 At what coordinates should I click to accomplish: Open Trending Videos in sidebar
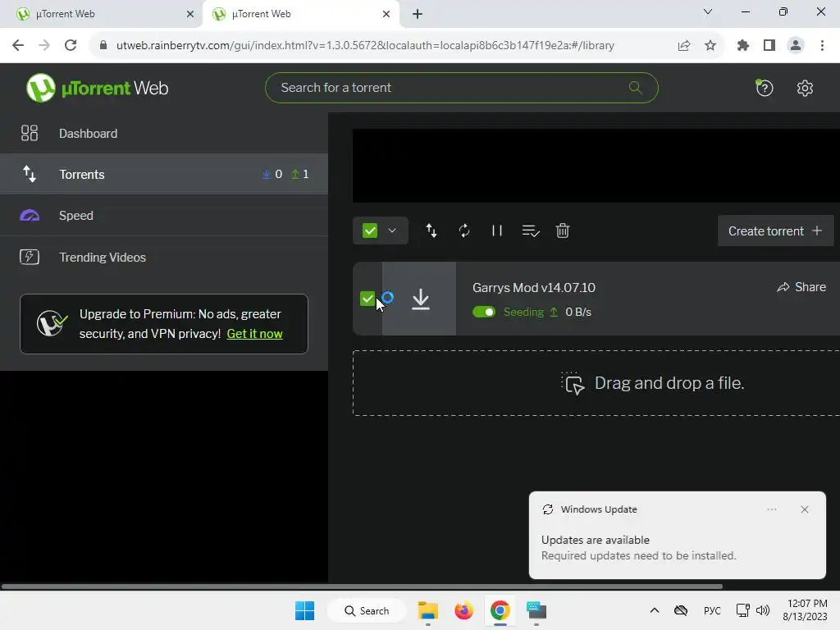tap(164, 257)
